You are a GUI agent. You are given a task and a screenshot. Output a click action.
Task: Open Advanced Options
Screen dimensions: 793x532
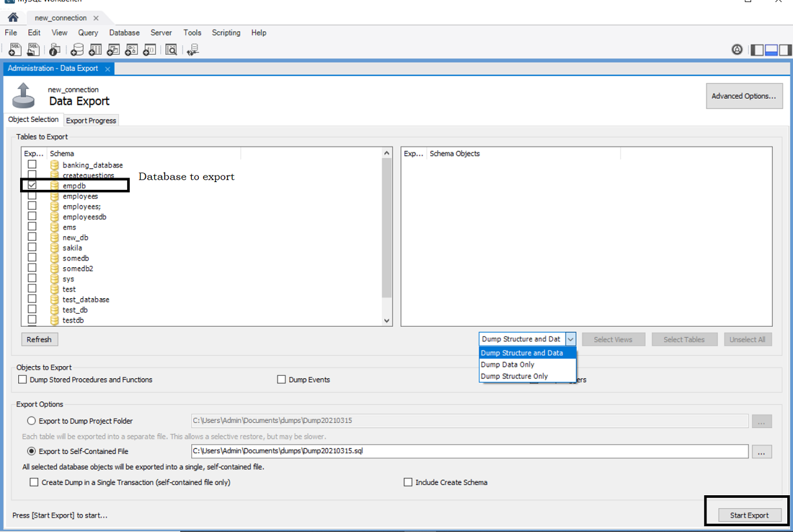pos(744,96)
